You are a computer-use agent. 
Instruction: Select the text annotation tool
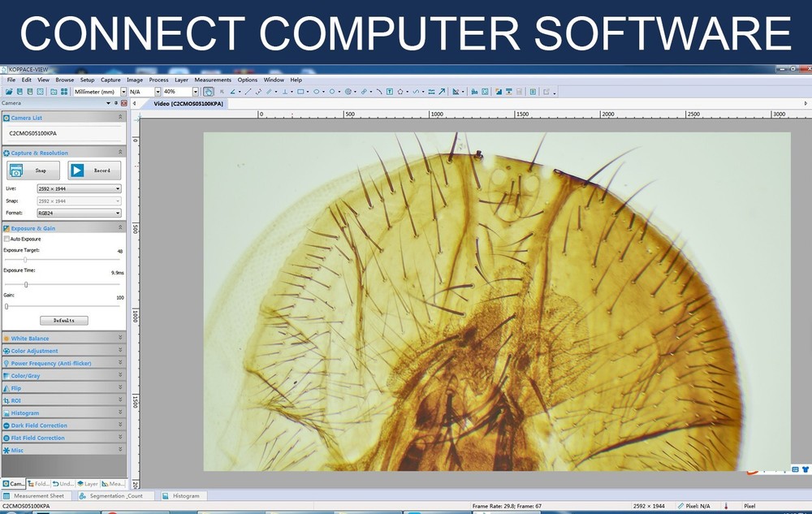[x=390, y=92]
